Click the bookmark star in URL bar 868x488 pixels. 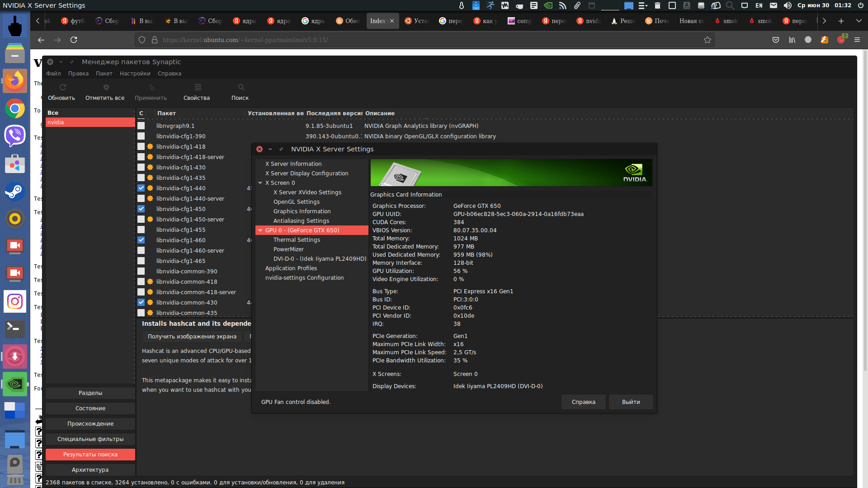click(x=707, y=40)
